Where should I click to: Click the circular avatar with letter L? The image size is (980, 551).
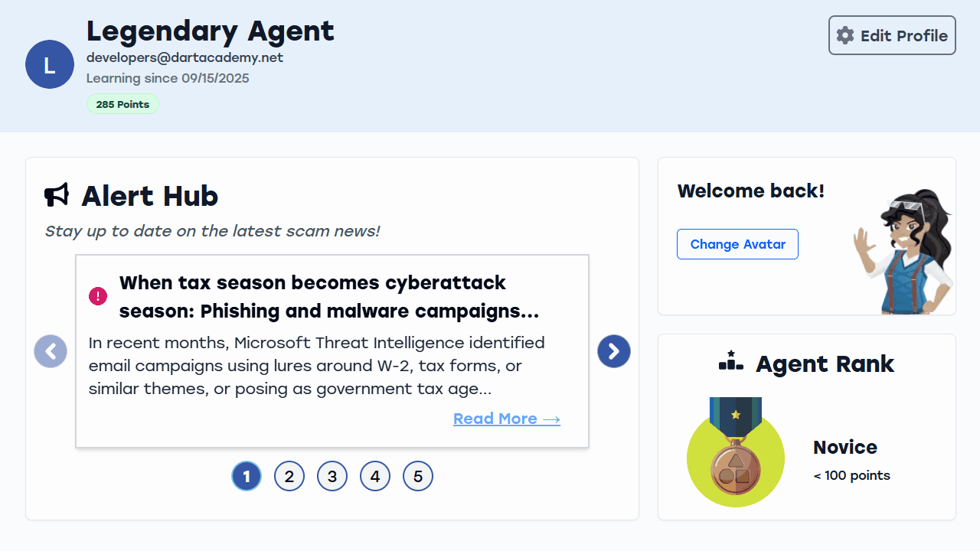click(49, 64)
